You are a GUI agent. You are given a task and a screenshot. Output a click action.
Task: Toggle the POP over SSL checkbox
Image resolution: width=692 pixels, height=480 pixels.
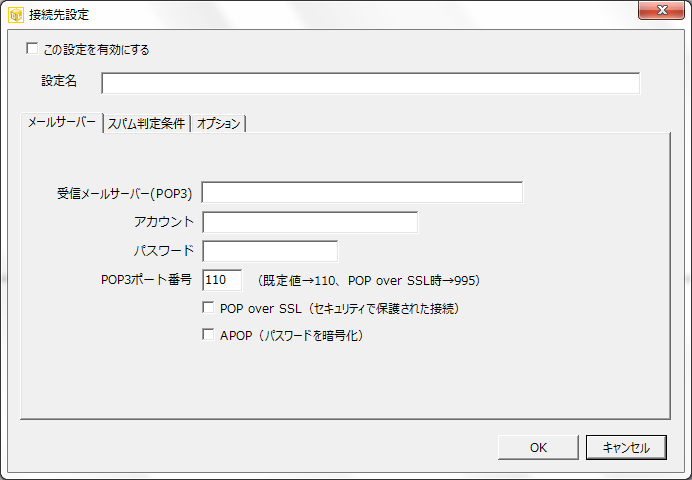click(x=209, y=308)
